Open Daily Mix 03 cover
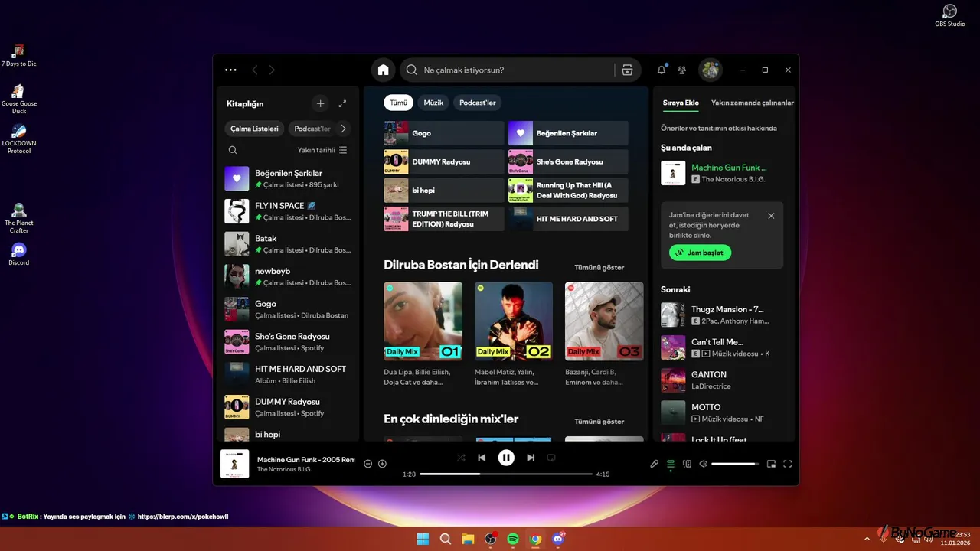The image size is (980, 551). pyautogui.click(x=604, y=321)
